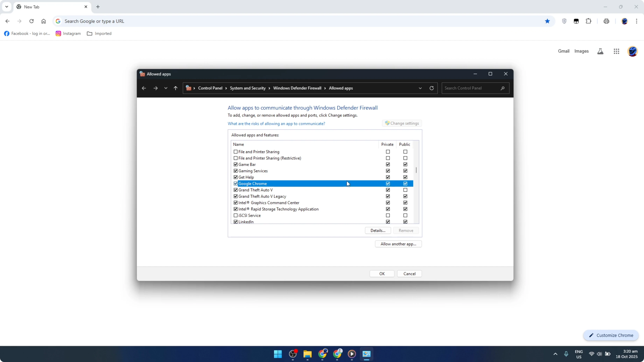Open recent locations chevron in Control Panel
Image resolution: width=644 pixels, height=362 pixels.
[x=166, y=88]
